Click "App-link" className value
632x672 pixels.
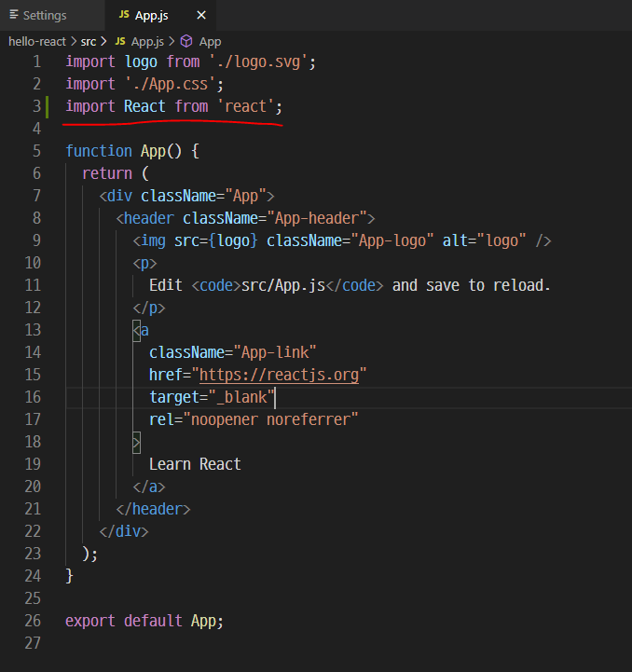click(x=275, y=352)
